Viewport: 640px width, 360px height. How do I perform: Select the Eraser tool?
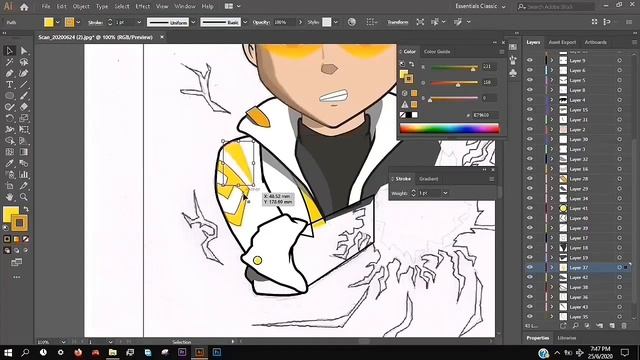click(24, 107)
